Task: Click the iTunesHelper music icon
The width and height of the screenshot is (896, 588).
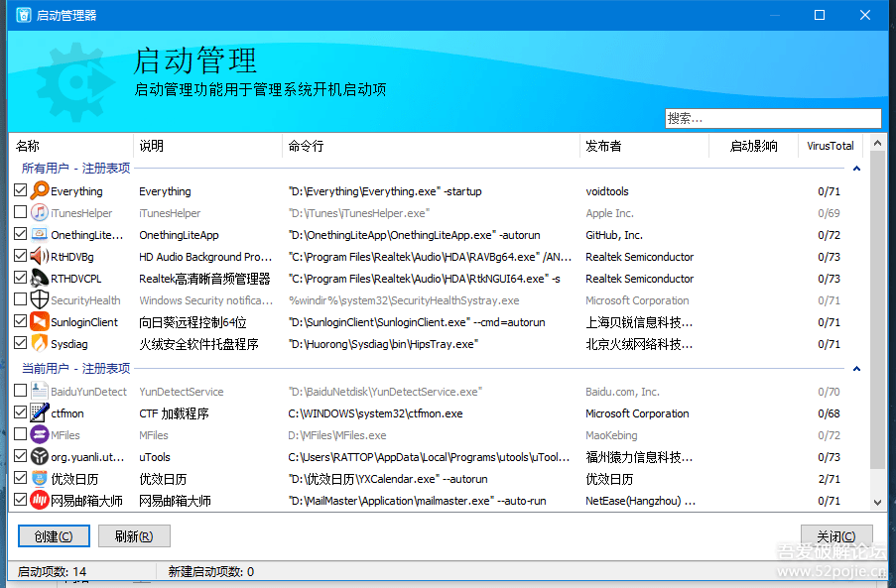Action: [x=39, y=213]
